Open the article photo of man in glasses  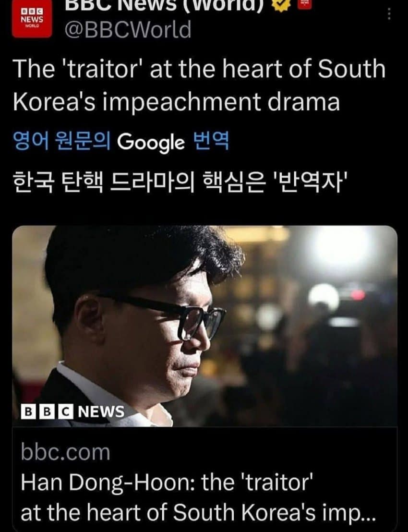pos(204,326)
